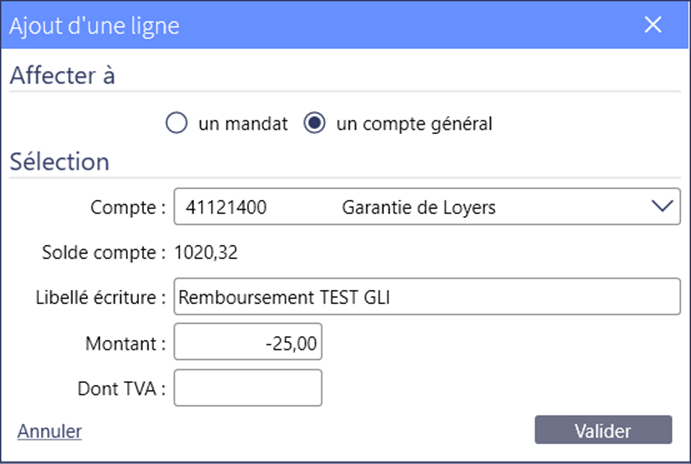Click the 'un mandat' label text
Image resolution: width=691 pixels, height=464 pixels.
pos(243,124)
